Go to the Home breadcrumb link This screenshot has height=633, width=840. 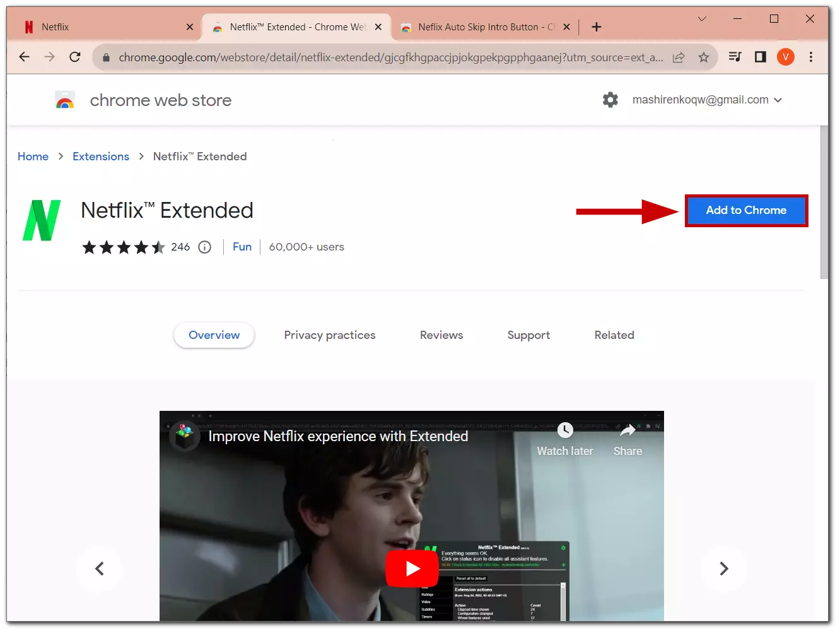pos(33,157)
